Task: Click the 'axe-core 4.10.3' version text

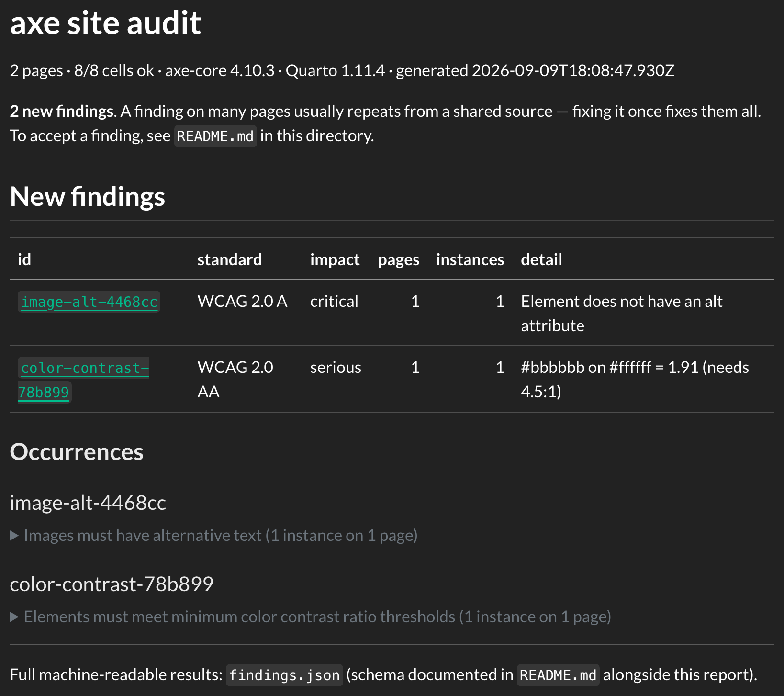Action: point(220,71)
